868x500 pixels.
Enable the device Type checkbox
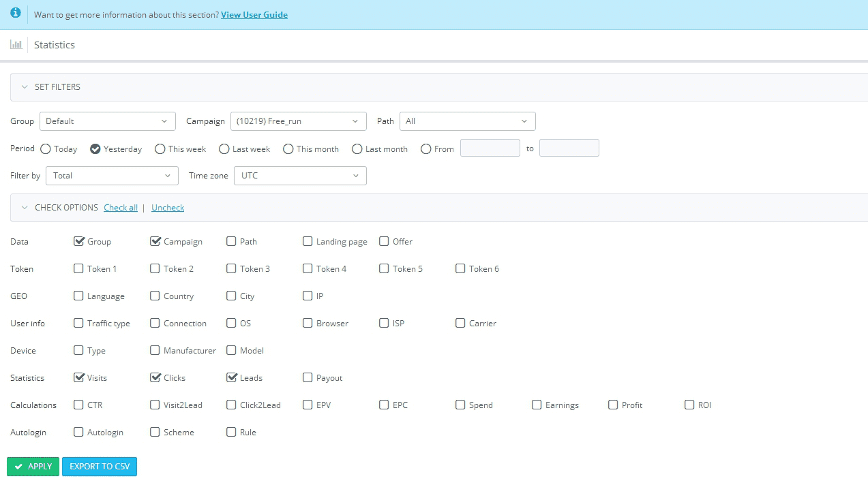[78, 350]
